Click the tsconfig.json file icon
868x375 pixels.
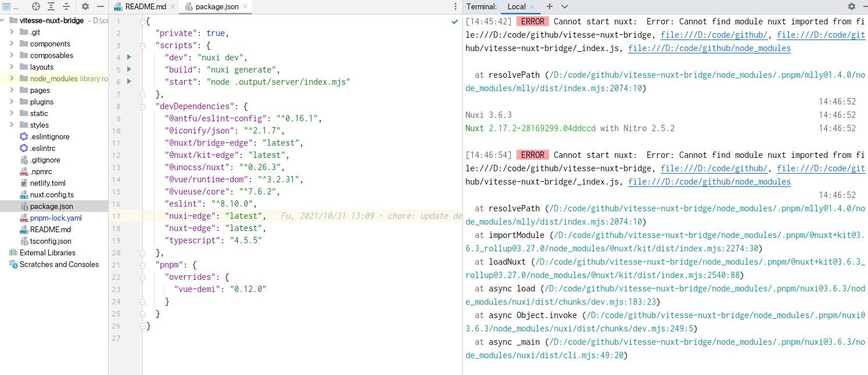[x=24, y=241]
